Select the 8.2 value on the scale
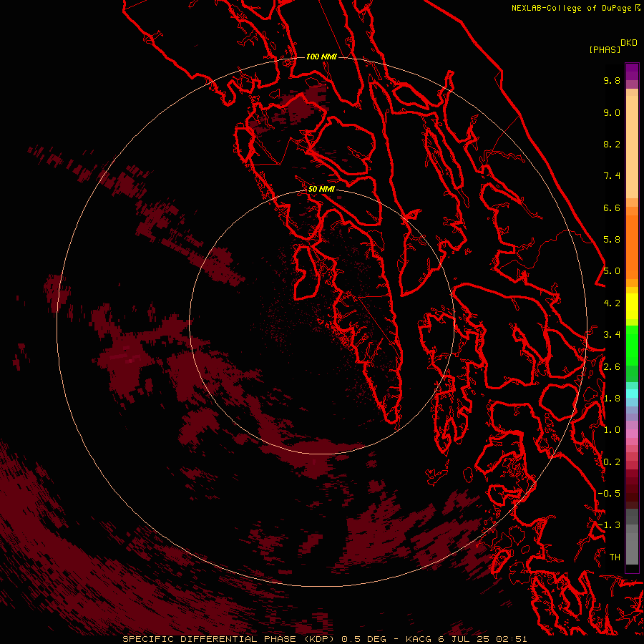Image resolution: width=644 pixels, height=644 pixels. pos(612,144)
